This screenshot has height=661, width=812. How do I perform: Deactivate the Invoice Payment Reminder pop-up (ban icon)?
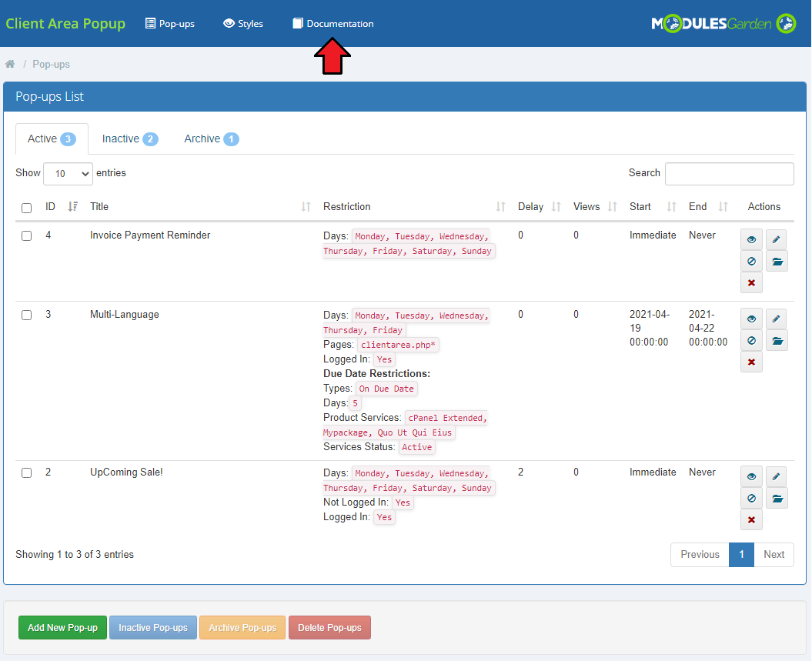click(x=751, y=262)
